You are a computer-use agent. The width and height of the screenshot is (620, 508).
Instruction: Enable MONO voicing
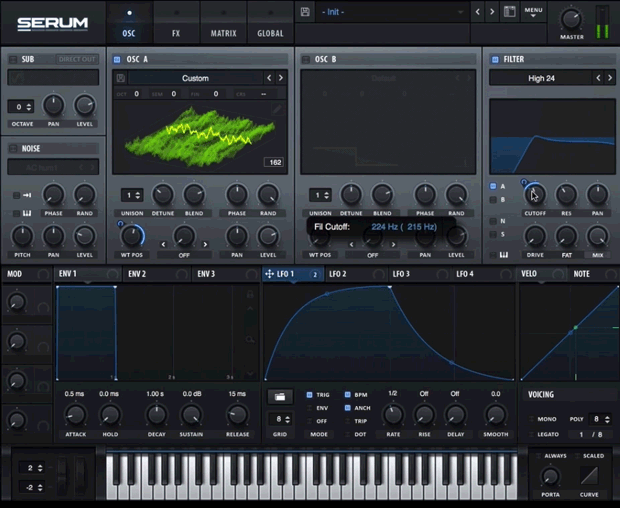point(531,419)
